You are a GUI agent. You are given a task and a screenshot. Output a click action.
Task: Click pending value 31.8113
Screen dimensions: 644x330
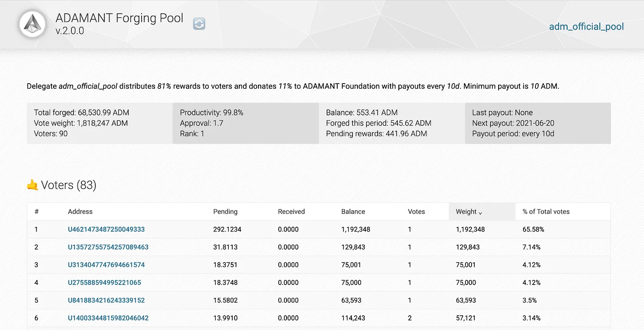(x=225, y=247)
